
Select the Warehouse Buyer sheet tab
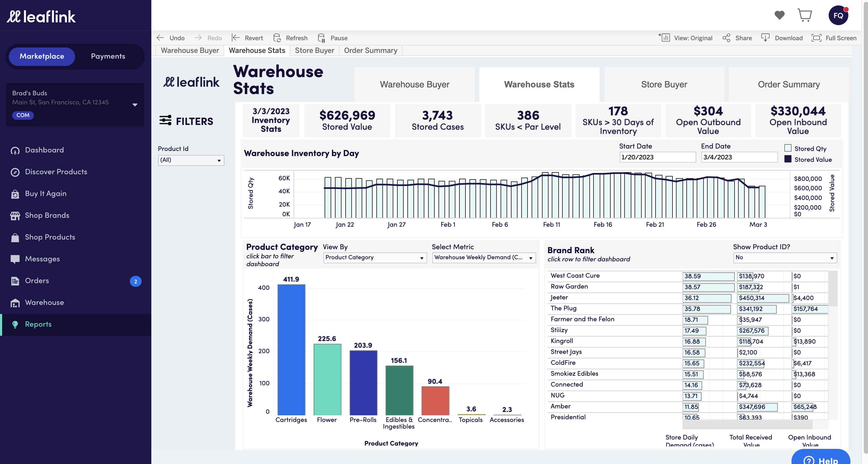click(x=190, y=50)
